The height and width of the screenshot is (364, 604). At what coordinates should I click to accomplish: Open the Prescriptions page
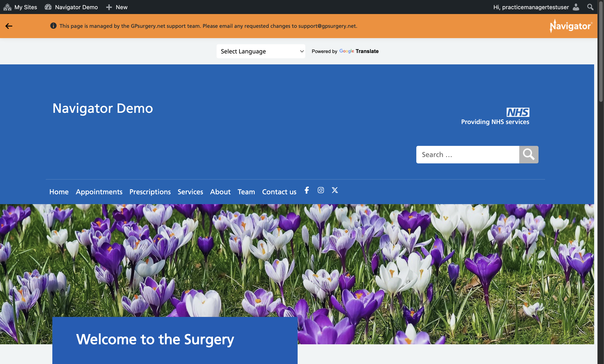coord(150,192)
